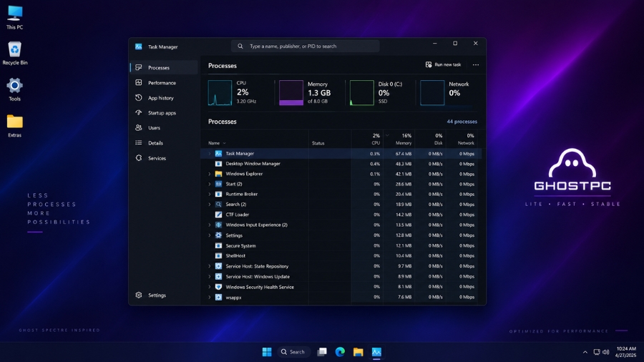Click the Services puzzle icon

tap(139, 158)
